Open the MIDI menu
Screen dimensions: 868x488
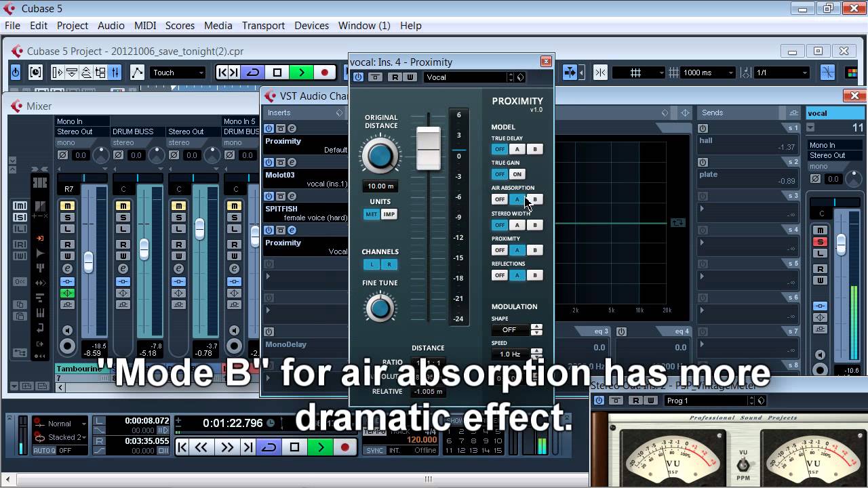point(145,25)
